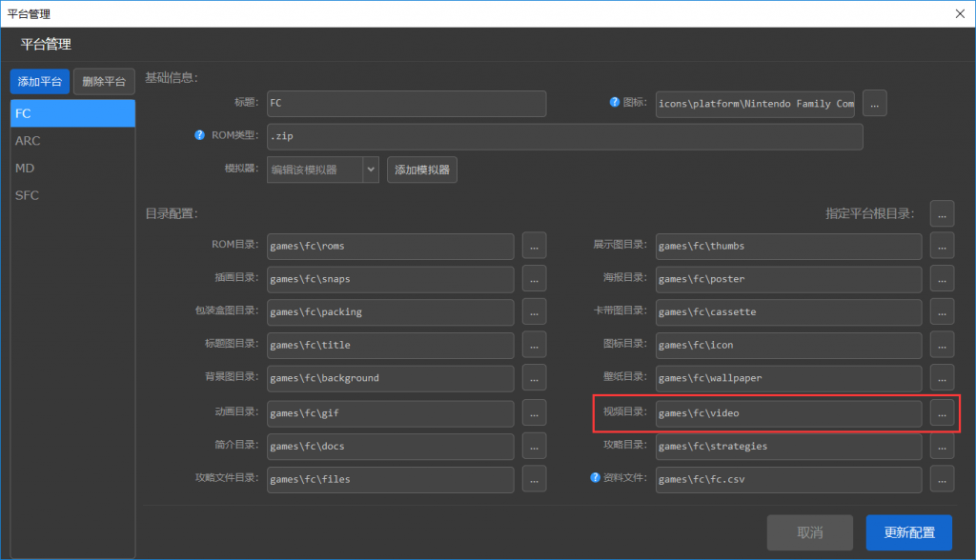Expand the 模拟器 dropdown arrow
The width and height of the screenshot is (976, 560).
click(371, 170)
